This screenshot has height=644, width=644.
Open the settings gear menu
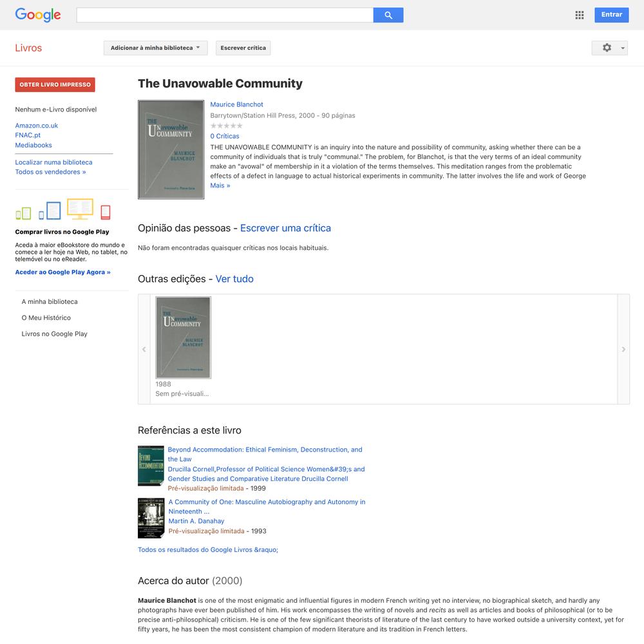609,48
